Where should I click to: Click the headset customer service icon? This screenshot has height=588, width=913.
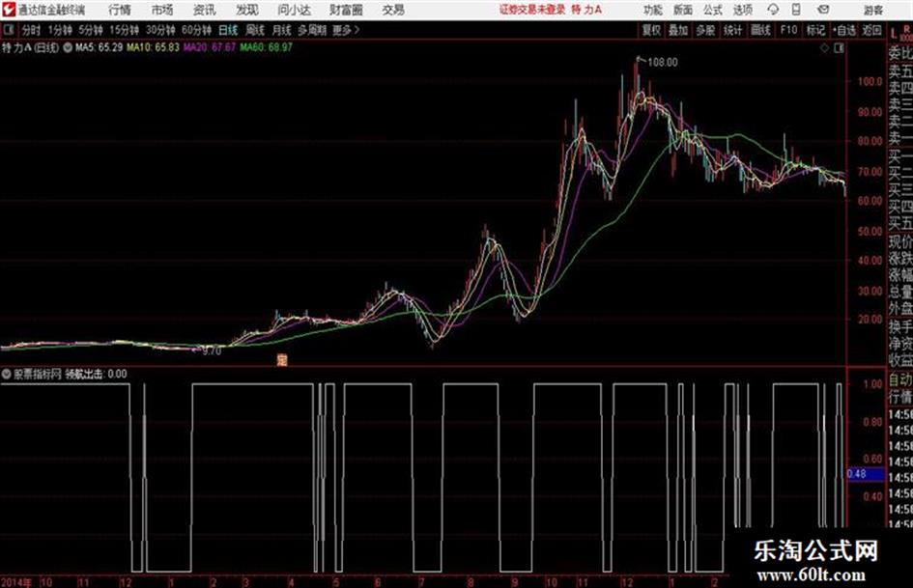point(773,10)
